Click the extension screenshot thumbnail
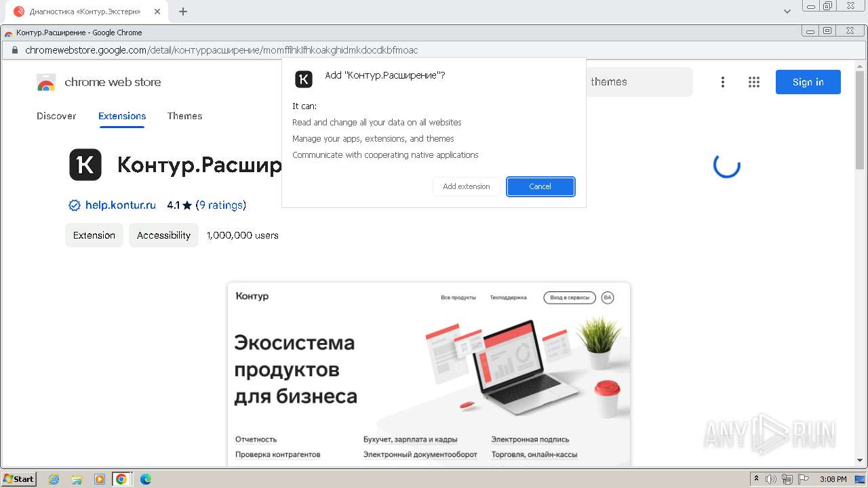The image size is (868, 488). point(429,374)
